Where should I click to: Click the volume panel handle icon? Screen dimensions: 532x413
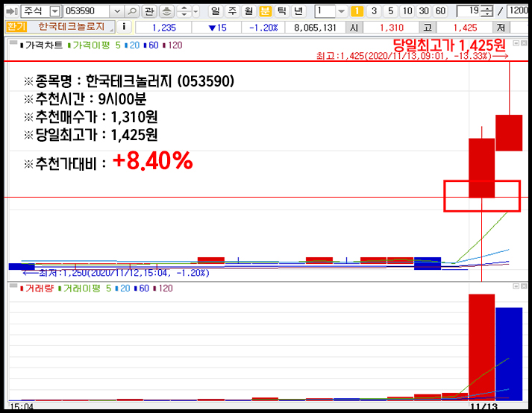[13, 286]
